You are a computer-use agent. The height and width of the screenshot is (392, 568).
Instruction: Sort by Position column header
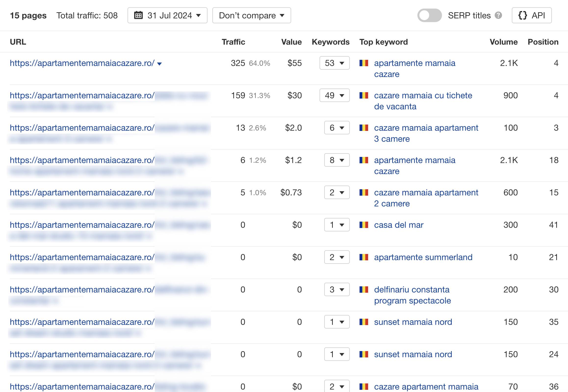click(543, 42)
